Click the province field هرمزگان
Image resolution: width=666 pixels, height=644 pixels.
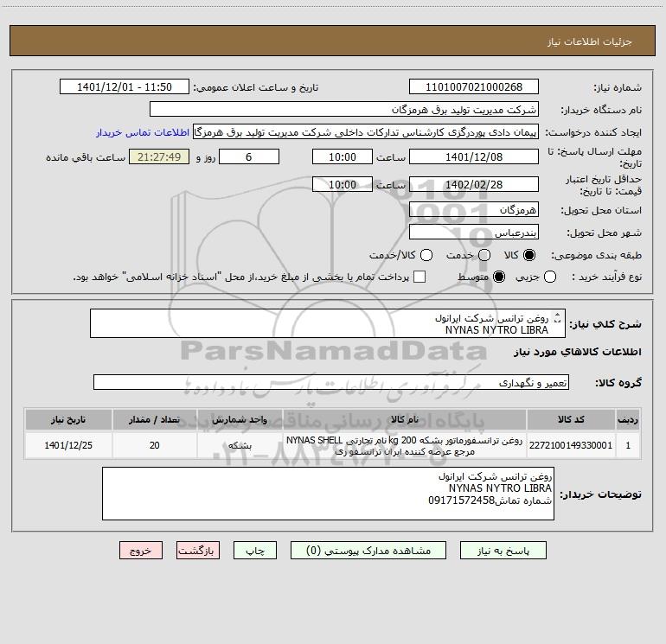[474, 210]
